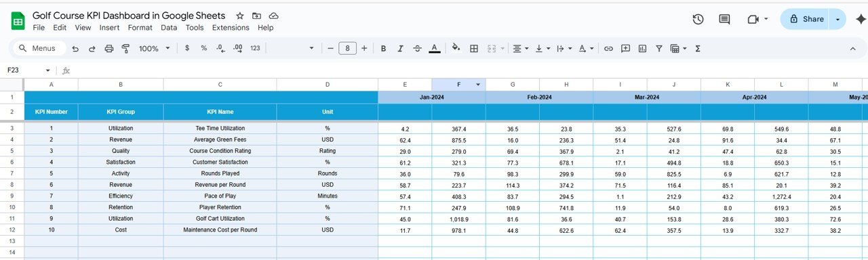The width and height of the screenshot is (868, 260).
Task: Open the Data menu
Action: pos(169,28)
